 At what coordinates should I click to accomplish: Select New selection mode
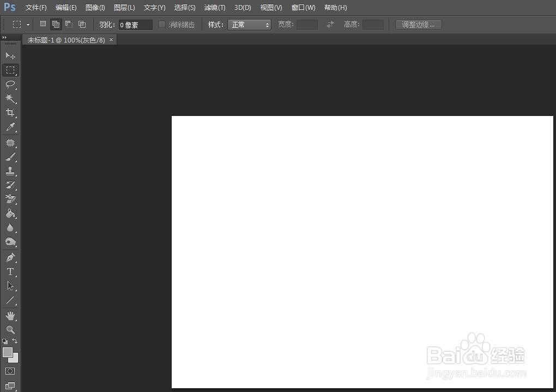[43, 24]
